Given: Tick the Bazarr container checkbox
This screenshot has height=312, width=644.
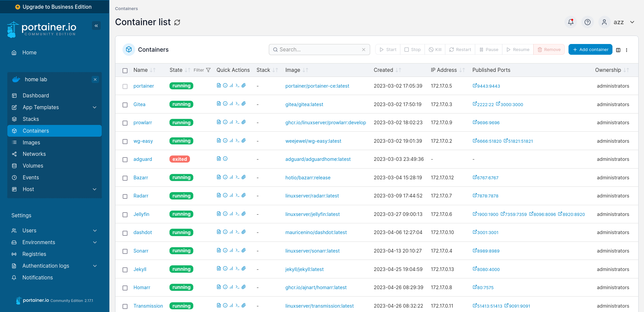Looking at the screenshot, I should click(x=125, y=178).
